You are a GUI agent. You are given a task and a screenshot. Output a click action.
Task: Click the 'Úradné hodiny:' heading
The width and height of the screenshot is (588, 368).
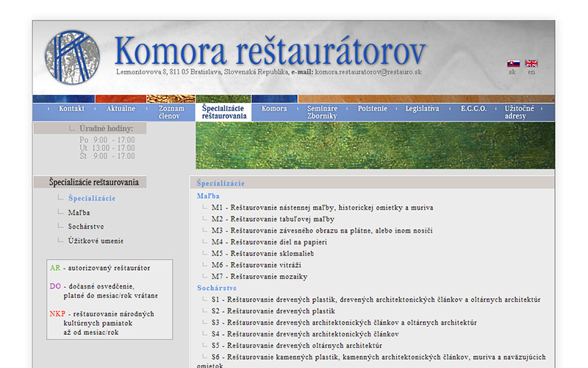(106, 128)
